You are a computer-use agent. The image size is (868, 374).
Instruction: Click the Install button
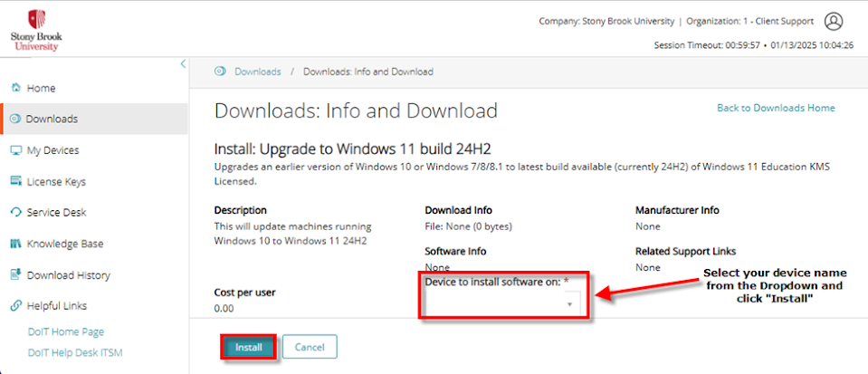point(249,348)
